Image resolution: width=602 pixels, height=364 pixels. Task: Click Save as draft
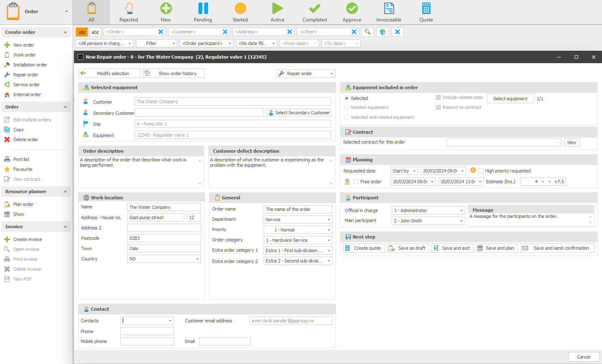pyautogui.click(x=408, y=248)
